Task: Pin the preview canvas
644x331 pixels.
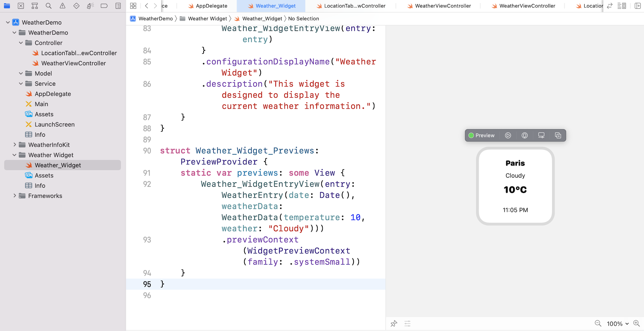Action: [394, 324]
